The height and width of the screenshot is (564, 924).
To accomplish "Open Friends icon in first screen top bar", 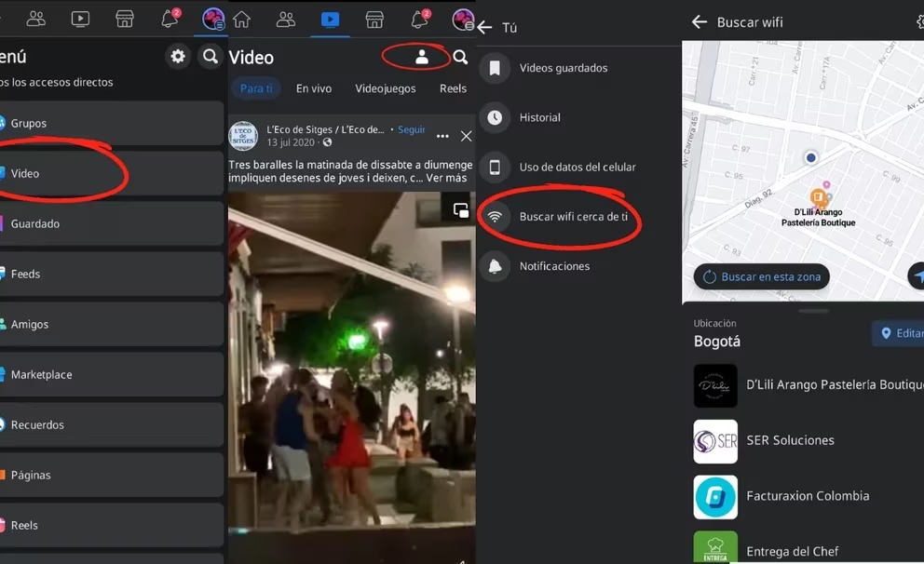I will click(x=36, y=19).
